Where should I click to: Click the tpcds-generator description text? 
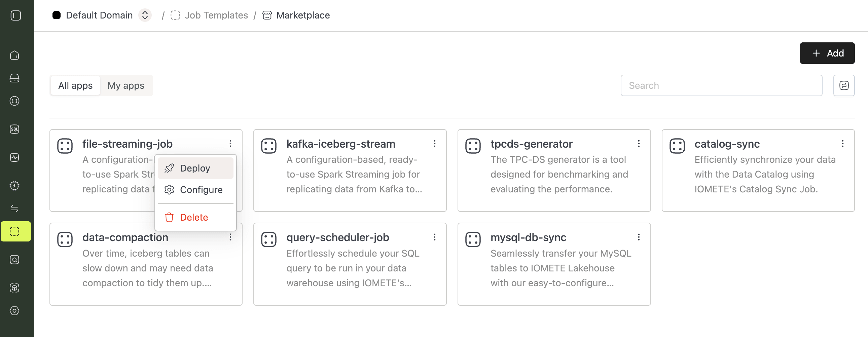point(559,175)
